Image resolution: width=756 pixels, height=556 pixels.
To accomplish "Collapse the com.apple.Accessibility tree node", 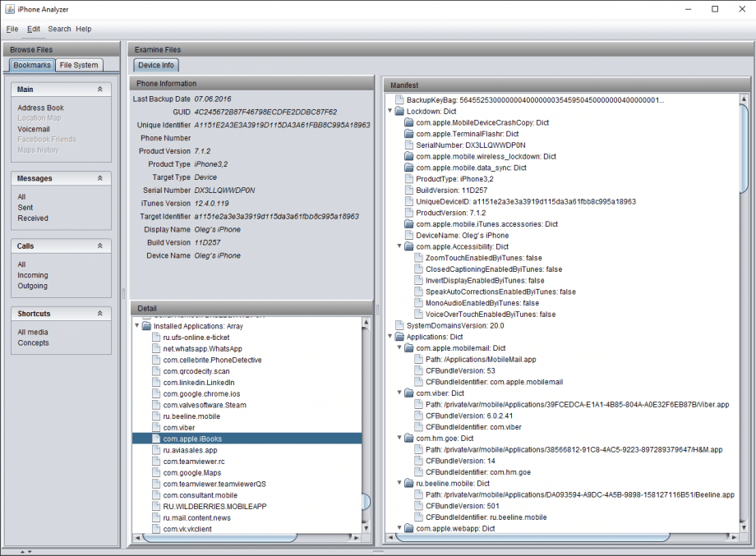I will tap(399, 246).
